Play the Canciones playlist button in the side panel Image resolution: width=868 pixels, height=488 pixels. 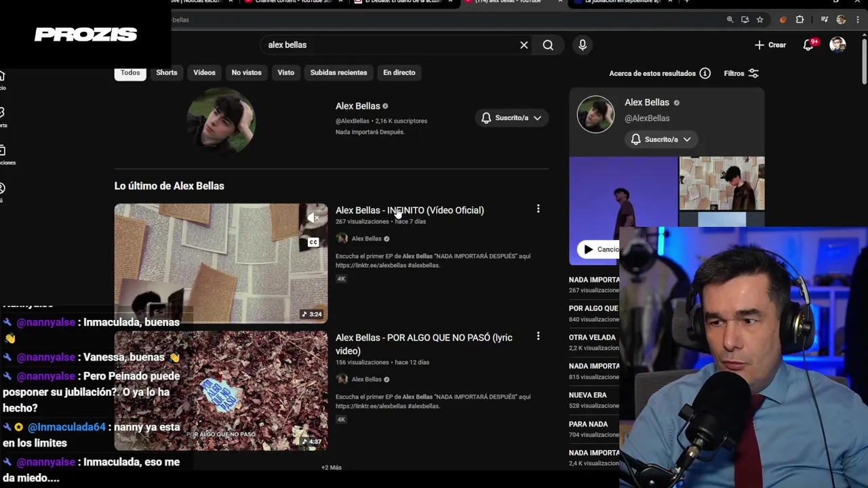point(598,249)
